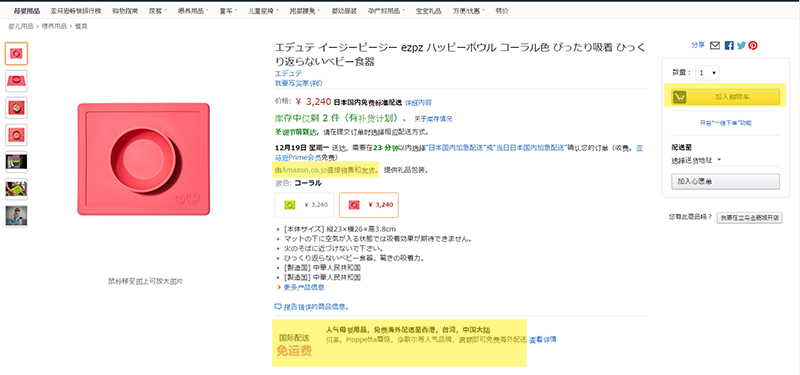800x375 pixels.
Task: Share the product on Pinterest
Action: [x=753, y=45]
